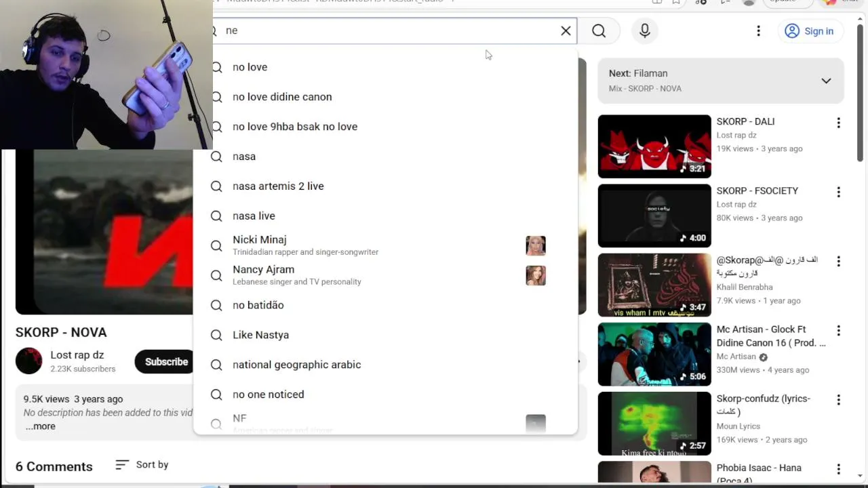Image resolution: width=868 pixels, height=488 pixels.
Task: Open Mc Artisan - Glock video thumbnail
Action: tap(654, 354)
